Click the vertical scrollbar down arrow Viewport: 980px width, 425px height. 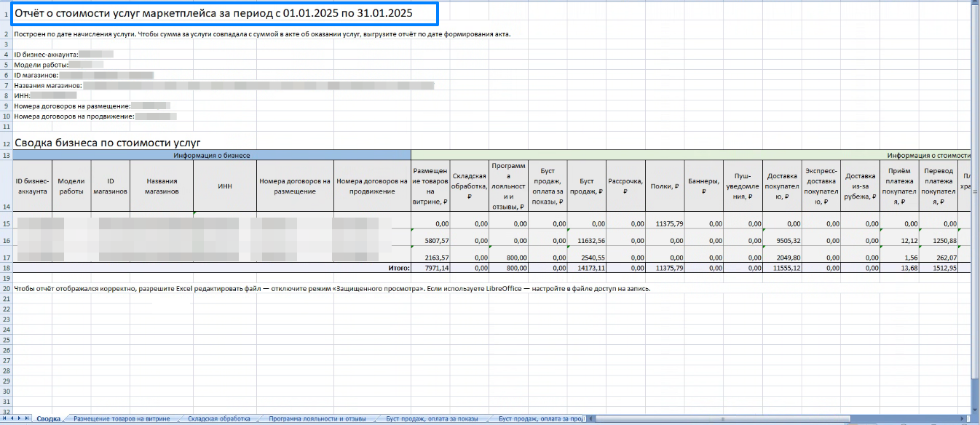[974, 410]
